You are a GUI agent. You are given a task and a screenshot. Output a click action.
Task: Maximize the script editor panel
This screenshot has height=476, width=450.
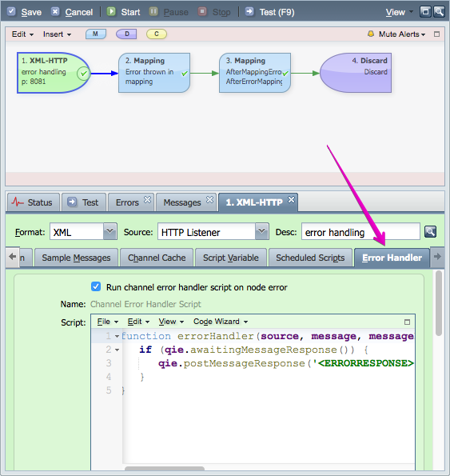pyautogui.click(x=408, y=322)
